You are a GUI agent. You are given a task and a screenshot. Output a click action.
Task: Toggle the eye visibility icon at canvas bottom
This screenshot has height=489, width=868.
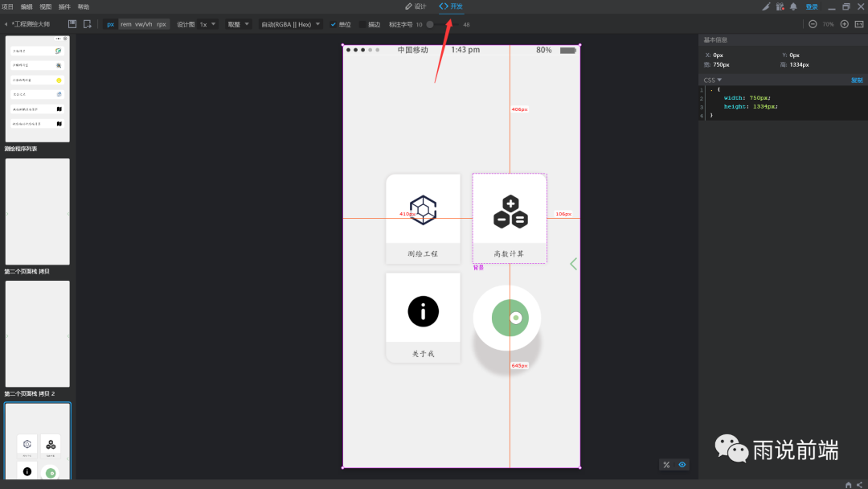click(682, 465)
